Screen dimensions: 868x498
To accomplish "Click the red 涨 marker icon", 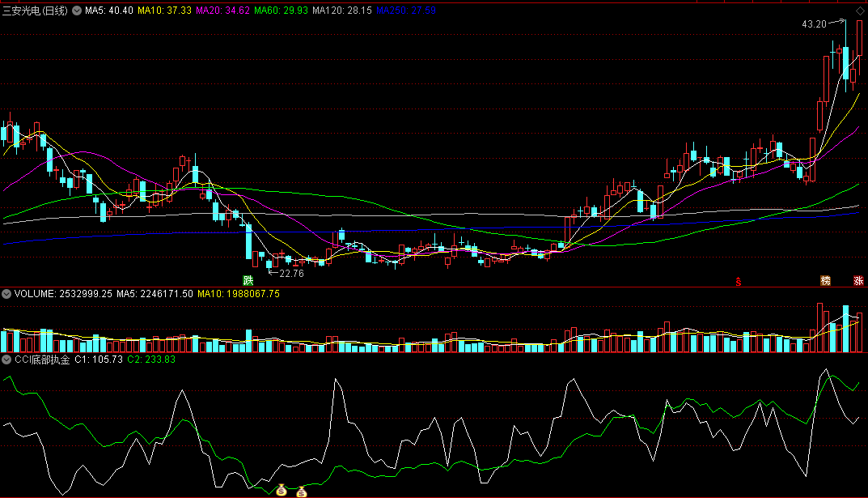I will pos(858,281).
